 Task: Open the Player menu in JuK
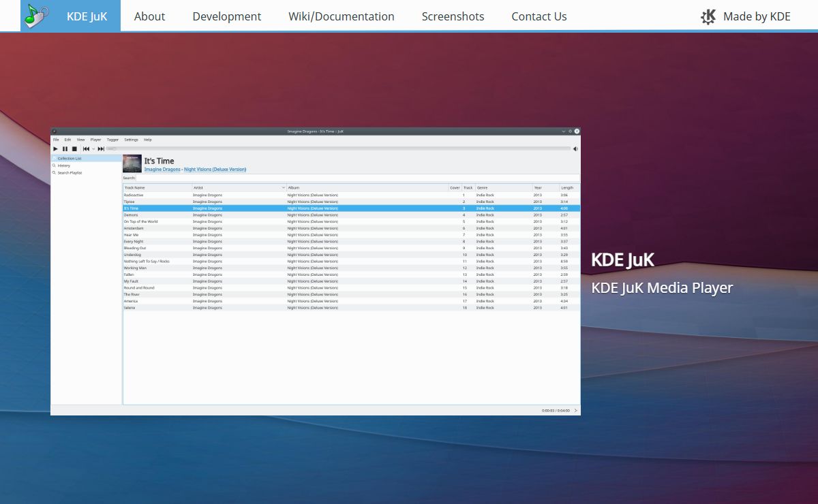click(x=95, y=140)
